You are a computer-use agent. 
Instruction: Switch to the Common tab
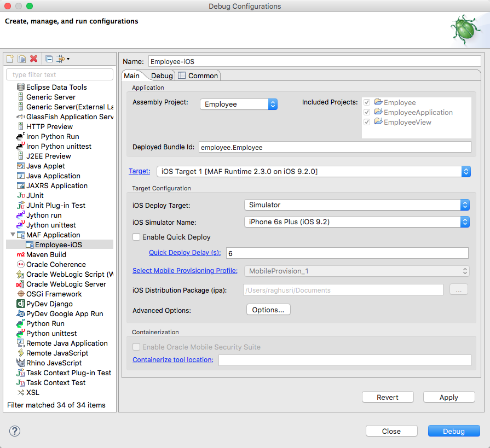click(199, 75)
